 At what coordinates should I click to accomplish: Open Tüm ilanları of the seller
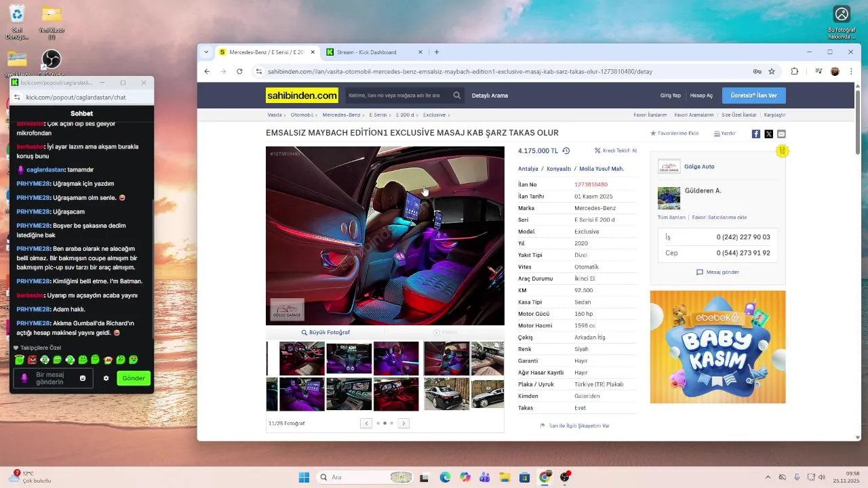coord(671,218)
